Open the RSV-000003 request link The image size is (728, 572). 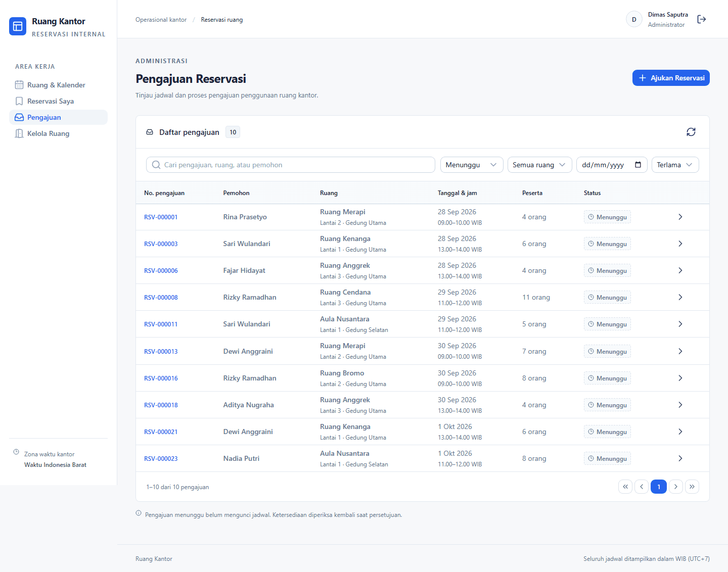point(161,244)
